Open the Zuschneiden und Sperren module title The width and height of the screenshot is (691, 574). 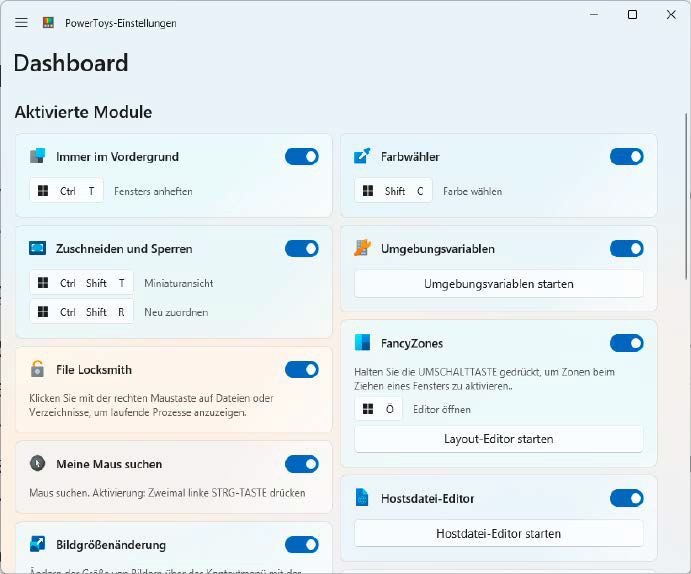pos(124,248)
